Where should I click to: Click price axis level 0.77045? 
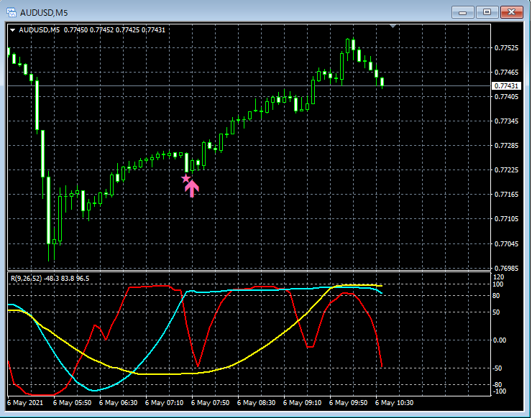(506, 243)
